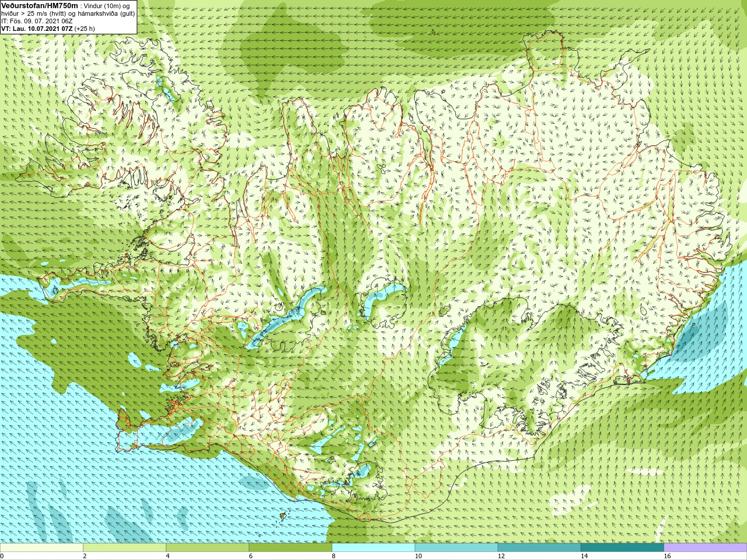The image size is (747, 560).
Task: Click the scale label "12"
Action: point(501,556)
